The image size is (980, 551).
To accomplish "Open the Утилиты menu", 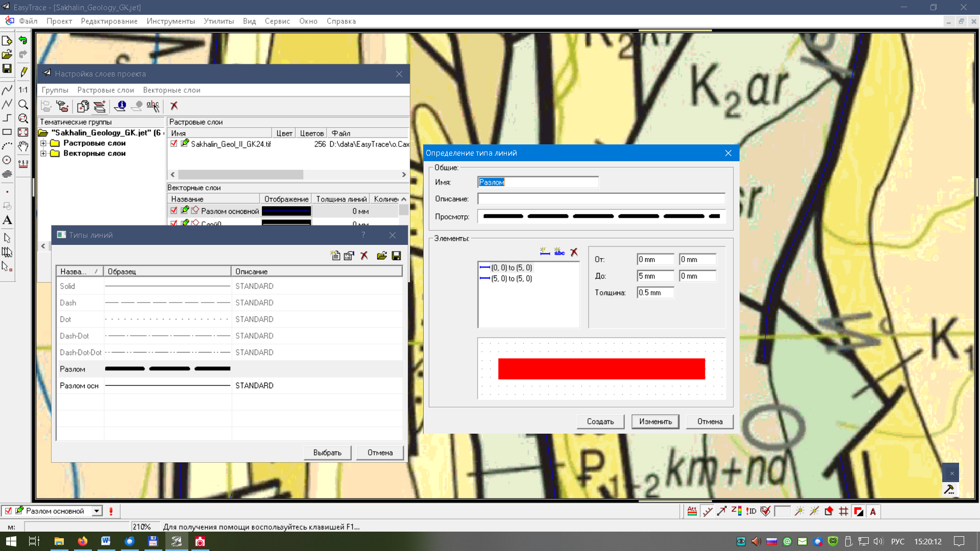I will pyautogui.click(x=218, y=21).
